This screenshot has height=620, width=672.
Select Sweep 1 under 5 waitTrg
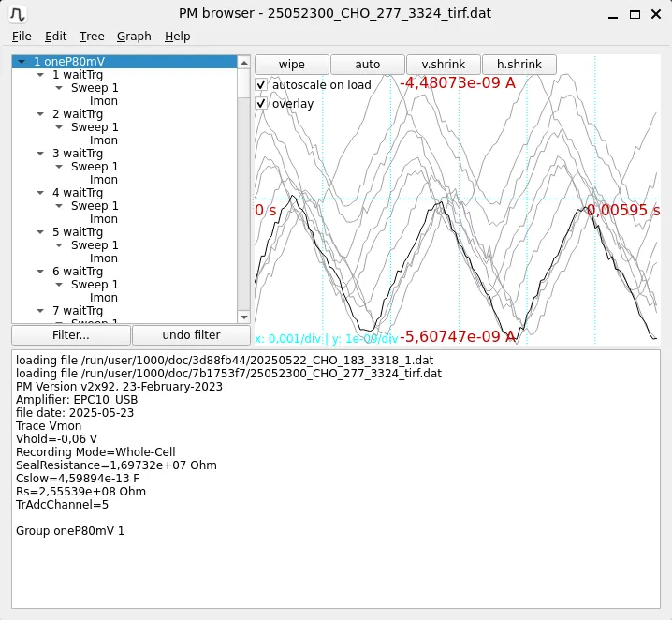pyautogui.click(x=95, y=245)
